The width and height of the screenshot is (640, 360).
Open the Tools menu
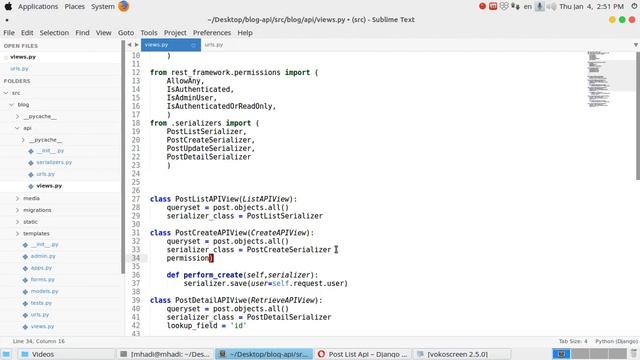(x=149, y=33)
